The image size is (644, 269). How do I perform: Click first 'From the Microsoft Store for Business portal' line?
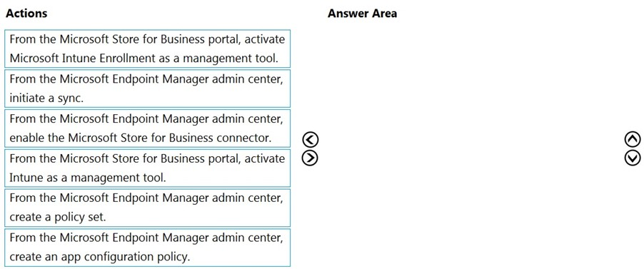(x=147, y=39)
